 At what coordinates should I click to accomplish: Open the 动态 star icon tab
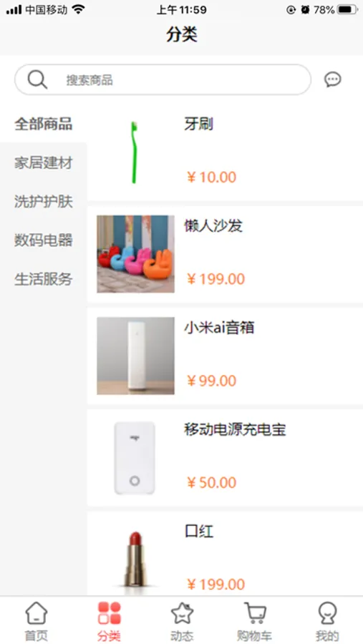(x=182, y=613)
